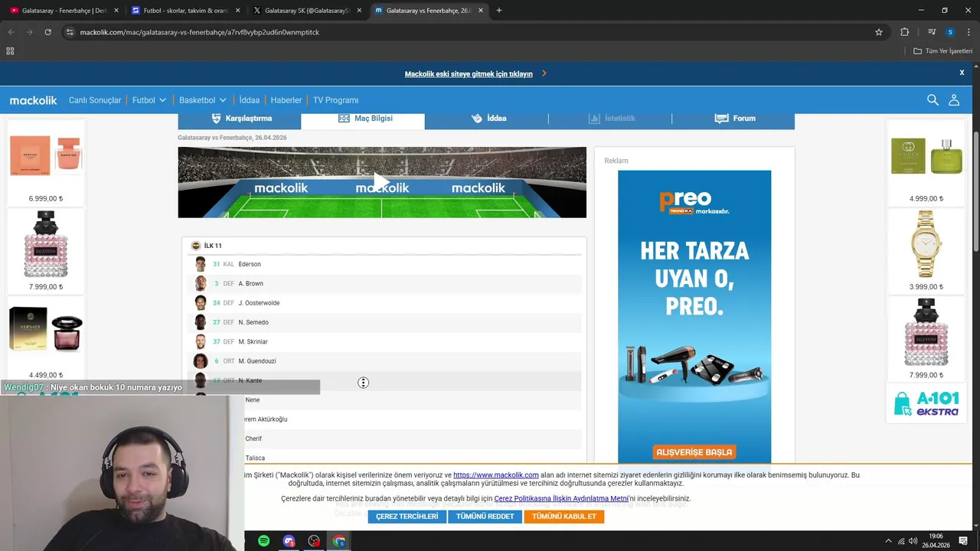The width and height of the screenshot is (980, 551).
Task: Click the old-site link arrow chevron
Action: [544, 73]
